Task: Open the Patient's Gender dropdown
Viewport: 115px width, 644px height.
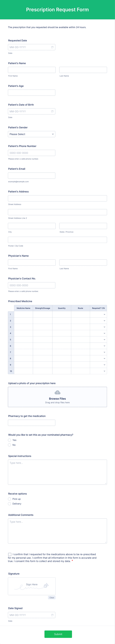Action: 32,134
